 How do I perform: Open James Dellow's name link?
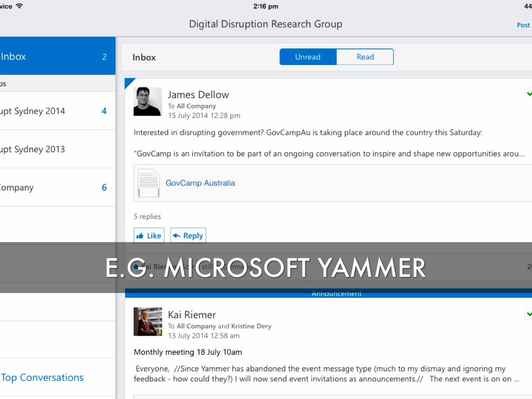(198, 95)
